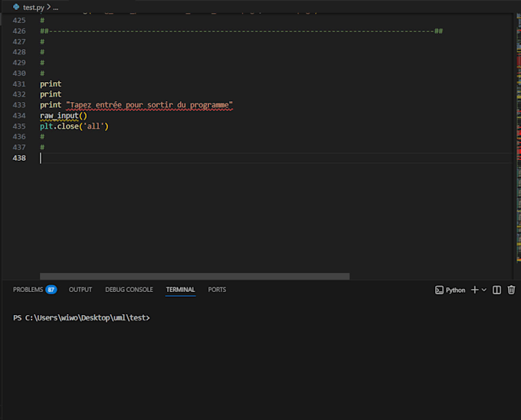Click line number 438 in the gutter

point(19,158)
